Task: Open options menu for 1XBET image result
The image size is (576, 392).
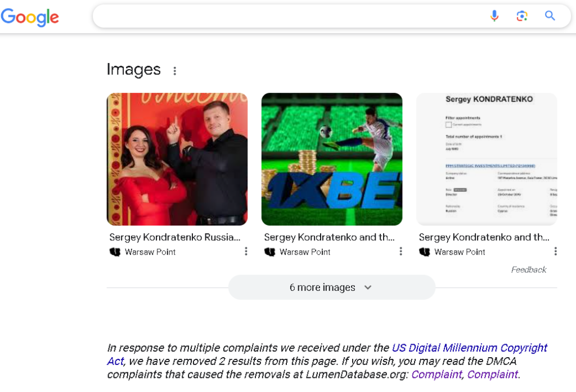Action: [x=400, y=251]
